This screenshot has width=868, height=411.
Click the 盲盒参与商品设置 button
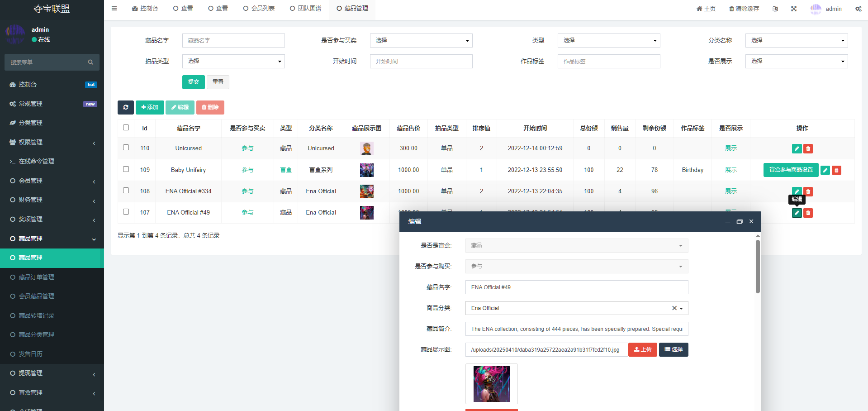(791, 170)
